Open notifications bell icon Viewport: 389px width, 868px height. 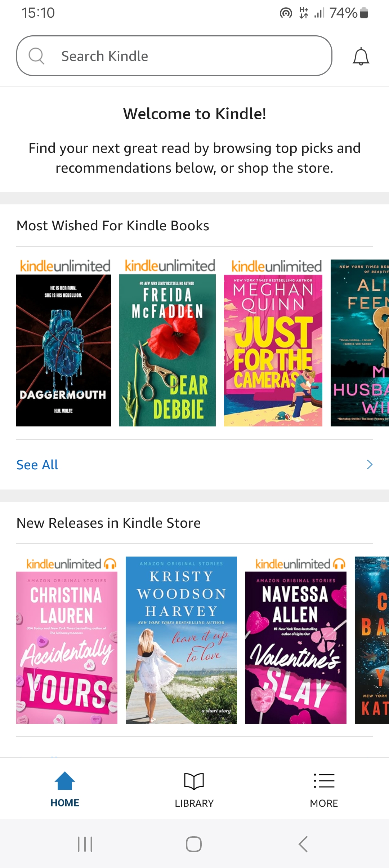tap(361, 57)
